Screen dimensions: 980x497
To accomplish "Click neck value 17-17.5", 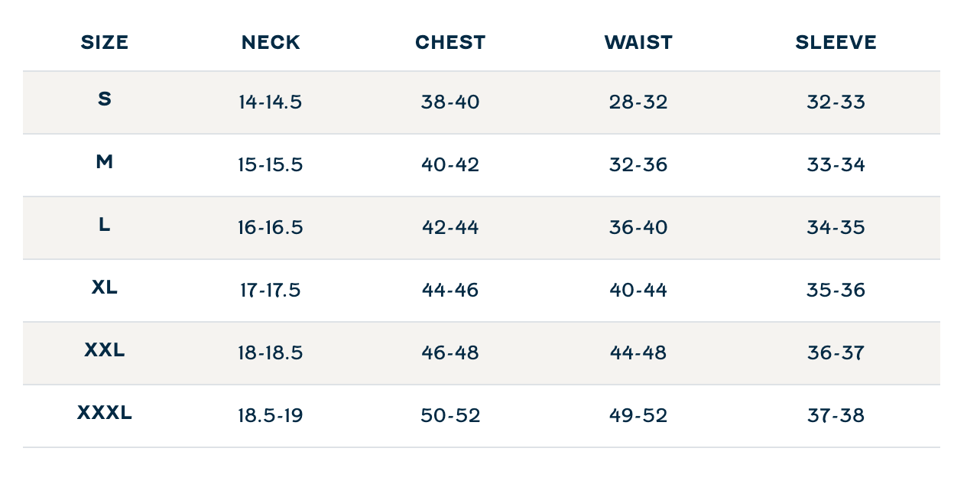I will pyautogui.click(x=271, y=291).
